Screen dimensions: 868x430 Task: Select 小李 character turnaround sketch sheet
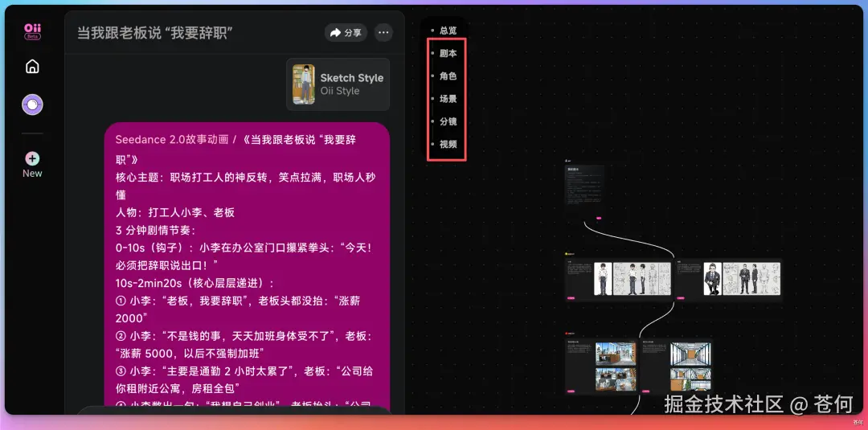pos(642,278)
